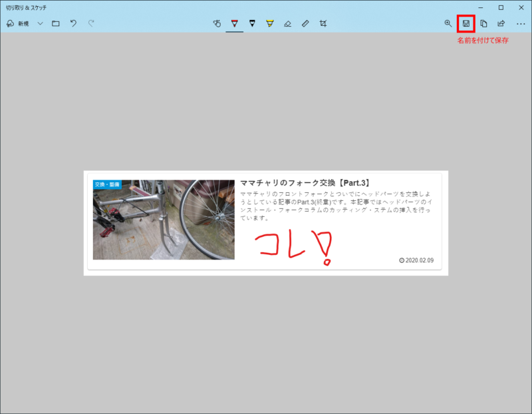Select the black pencil tool
Viewport: 532px width, 414px height.
252,23
